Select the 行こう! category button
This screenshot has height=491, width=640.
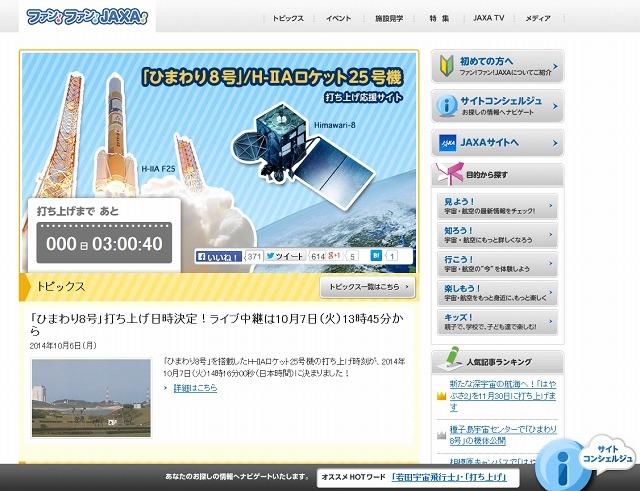pos(497,264)
